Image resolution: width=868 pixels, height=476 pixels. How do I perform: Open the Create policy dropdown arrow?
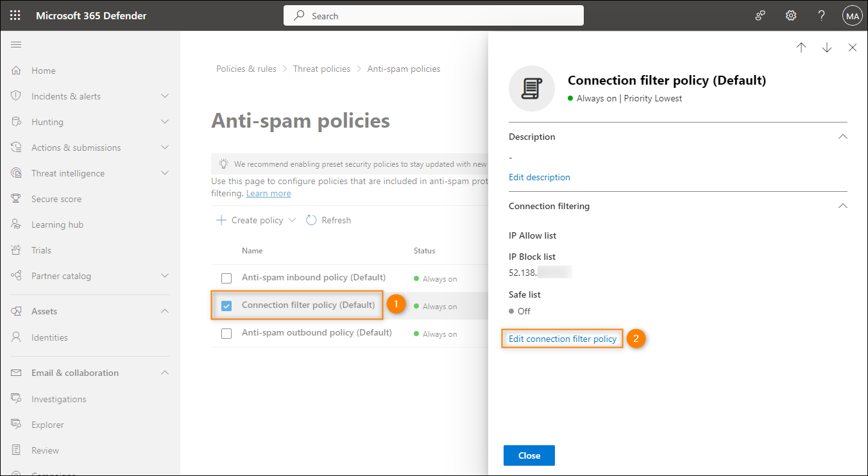tap(293, 220)
